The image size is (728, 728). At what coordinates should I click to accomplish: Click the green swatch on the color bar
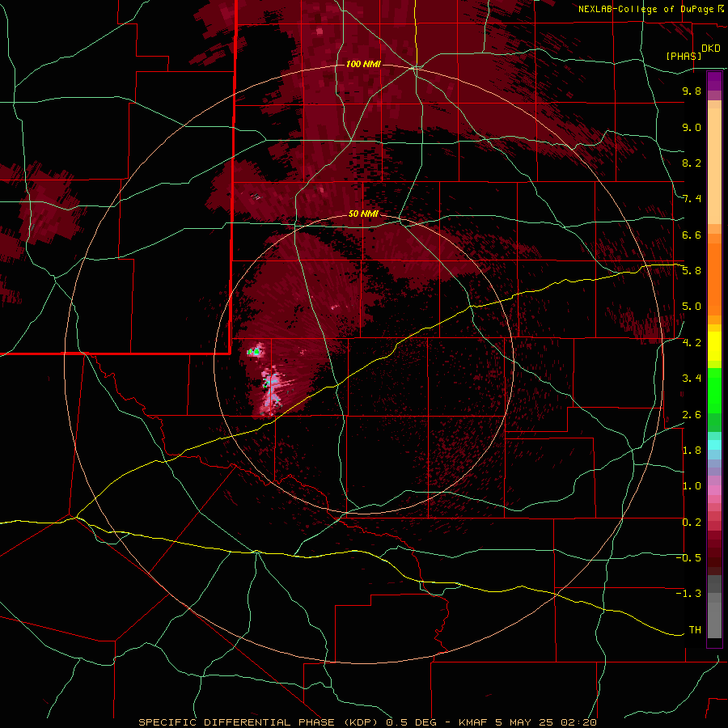(714, 390)
